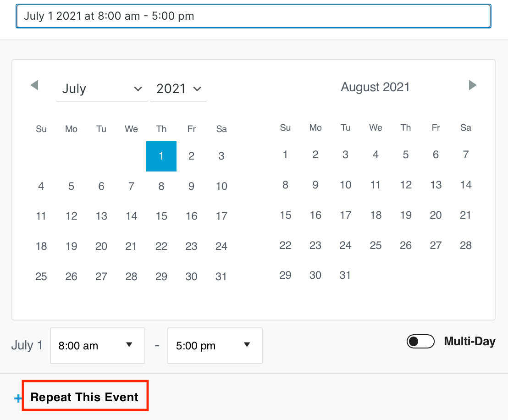
Task: Pick August 18 as the date
Action: pyautogui.click(x=375, y=215)
